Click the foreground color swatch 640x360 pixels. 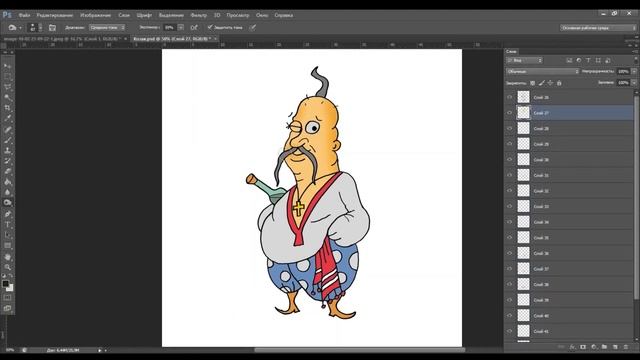pyautogui.click(x=5, y=284)
